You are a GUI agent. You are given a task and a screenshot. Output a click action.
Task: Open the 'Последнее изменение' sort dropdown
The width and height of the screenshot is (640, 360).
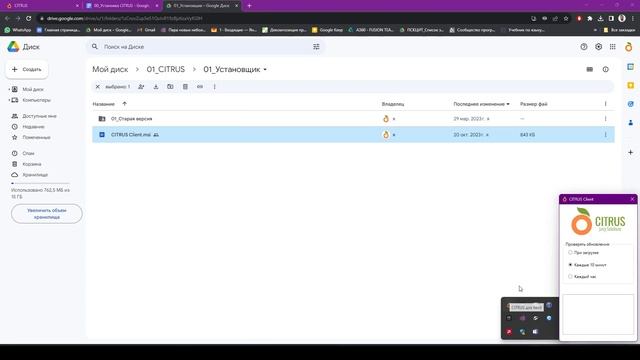508,104
